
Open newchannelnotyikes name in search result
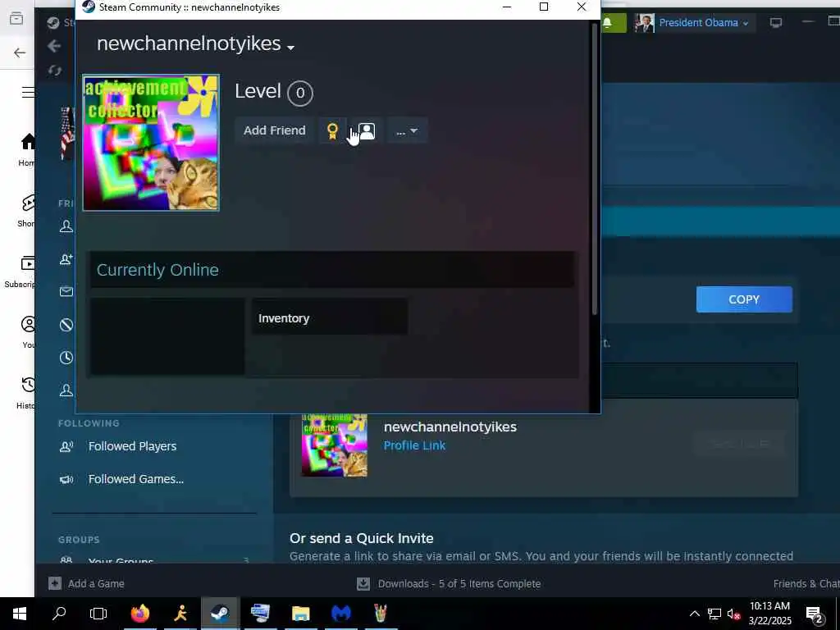click(450, 427)
